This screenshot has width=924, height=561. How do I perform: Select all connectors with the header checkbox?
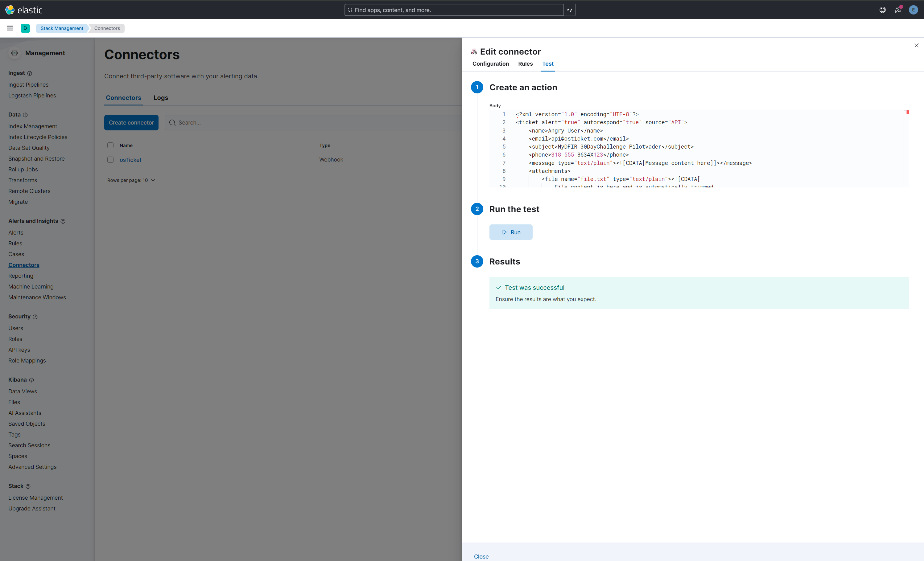click(x=110, y=145)
